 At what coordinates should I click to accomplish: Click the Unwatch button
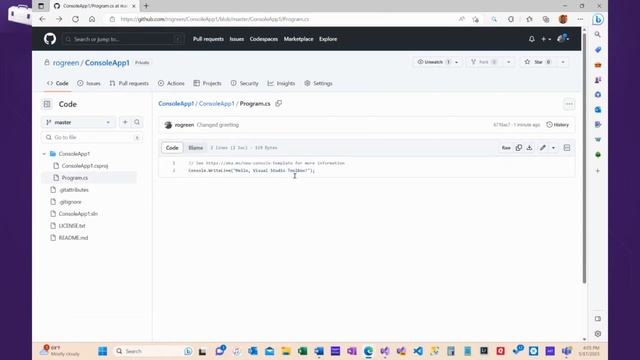tap(433, 62)
